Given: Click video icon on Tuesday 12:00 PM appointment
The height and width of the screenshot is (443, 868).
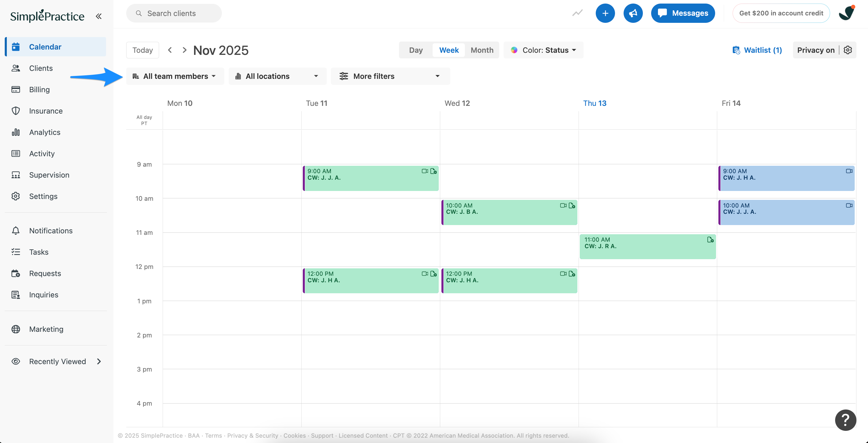Looking at the screenshot, I should click(425, 274).
